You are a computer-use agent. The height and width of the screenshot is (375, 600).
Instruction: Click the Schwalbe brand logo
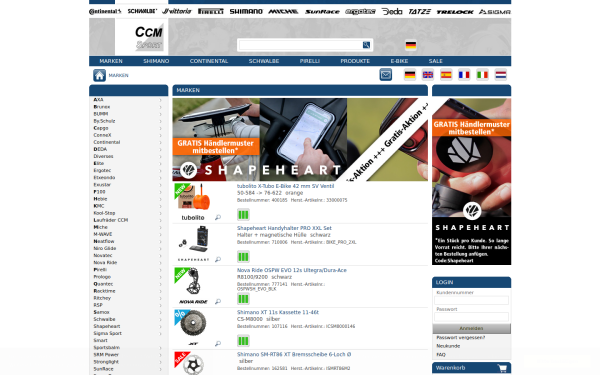(142, 11)
